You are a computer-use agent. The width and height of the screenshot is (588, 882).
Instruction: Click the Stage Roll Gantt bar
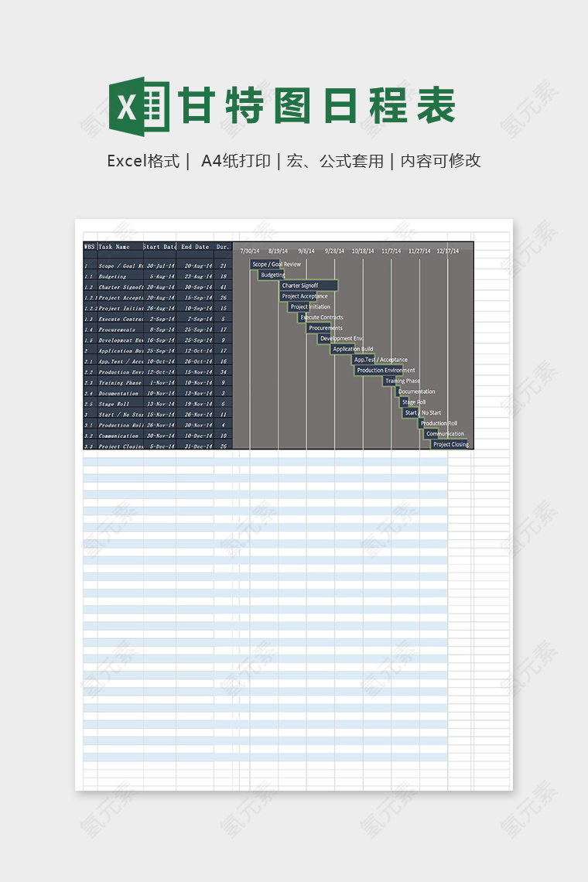[x=405, y=402]
